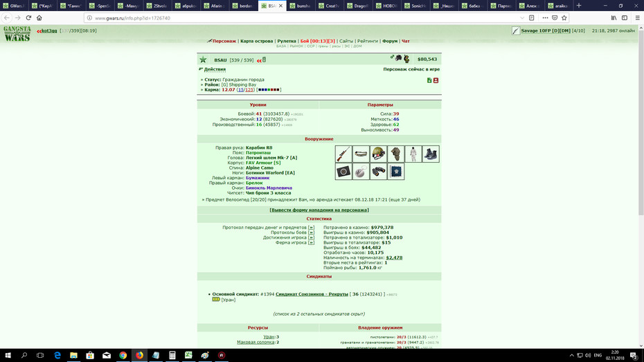Click positive karma value 15 link
Screen dimensions: 644x362
point(241,90)
